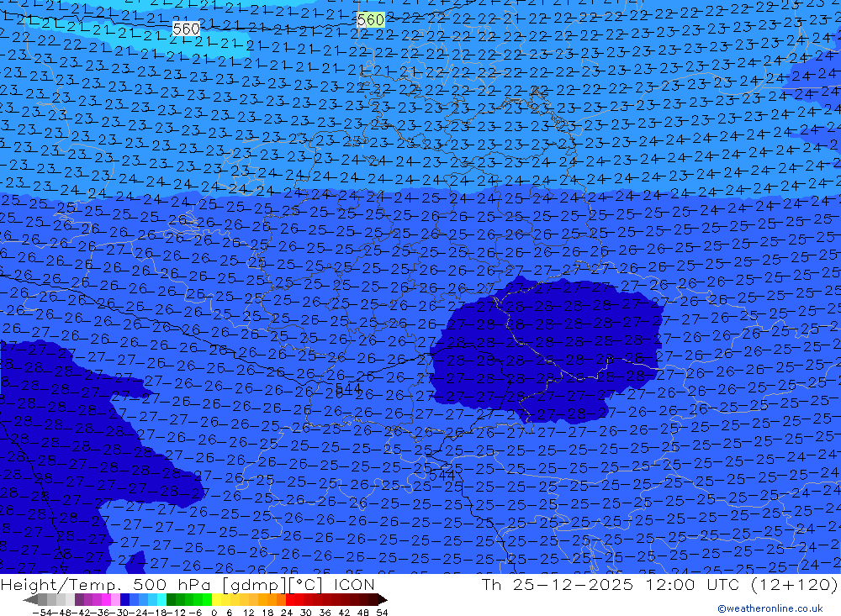Select the 544 contour label near map center

pyautogui.click(x=348, y=387)
